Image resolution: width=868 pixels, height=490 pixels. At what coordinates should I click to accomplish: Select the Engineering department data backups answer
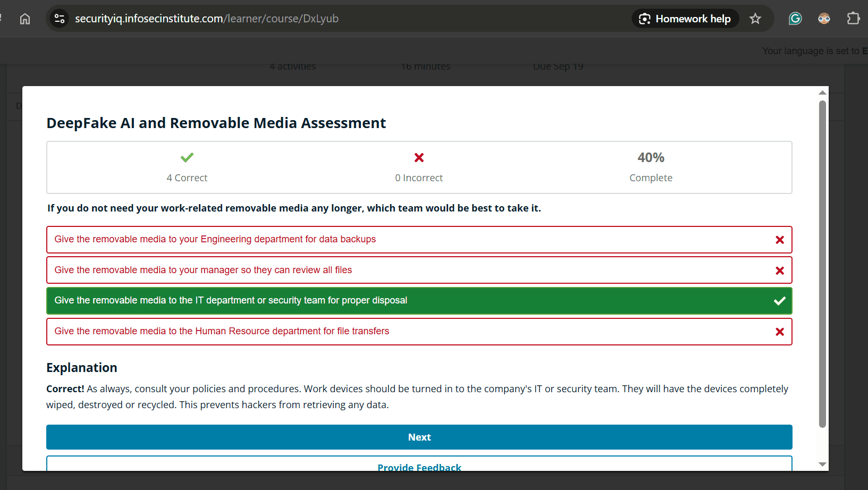click(x=215, y=240)
